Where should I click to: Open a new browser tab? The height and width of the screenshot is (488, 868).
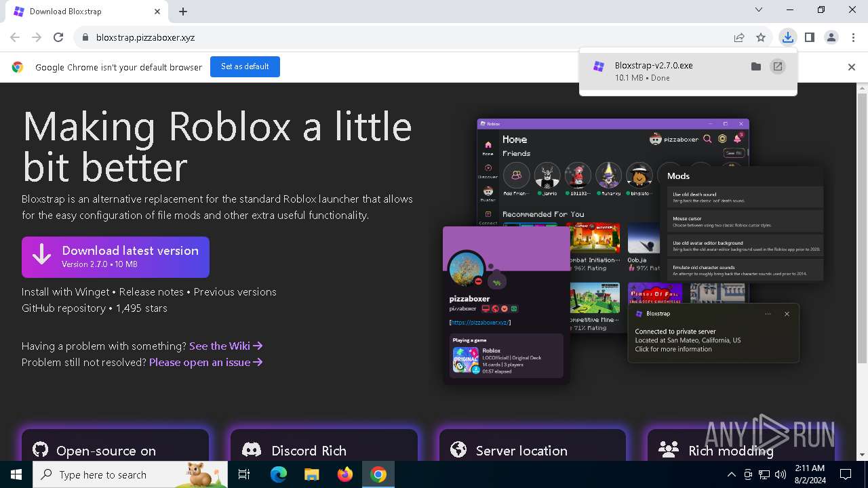coord(183,11)
